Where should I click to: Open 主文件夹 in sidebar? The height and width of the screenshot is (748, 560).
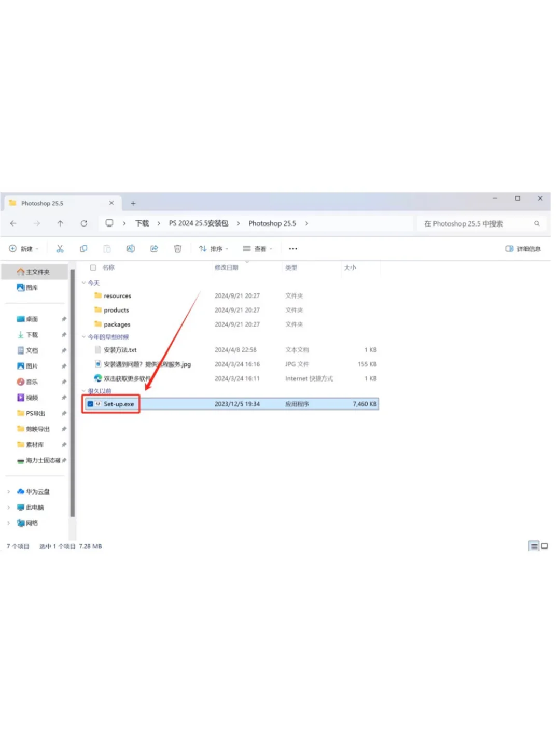tap(34, 272)
